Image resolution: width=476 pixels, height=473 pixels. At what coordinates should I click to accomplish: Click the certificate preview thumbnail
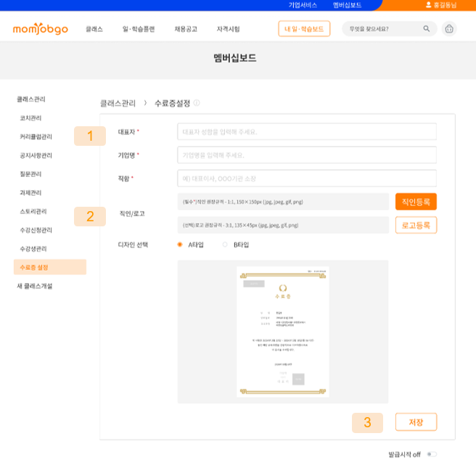[282, 332]
